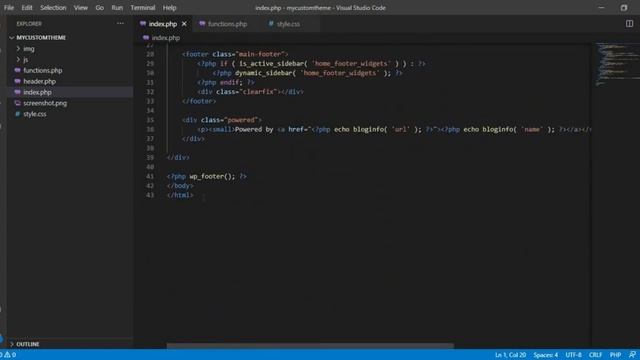Click the feedback icon in status bar
This screenshot has height=360, width=640.
pyautogui.click(x=632, y=355)
